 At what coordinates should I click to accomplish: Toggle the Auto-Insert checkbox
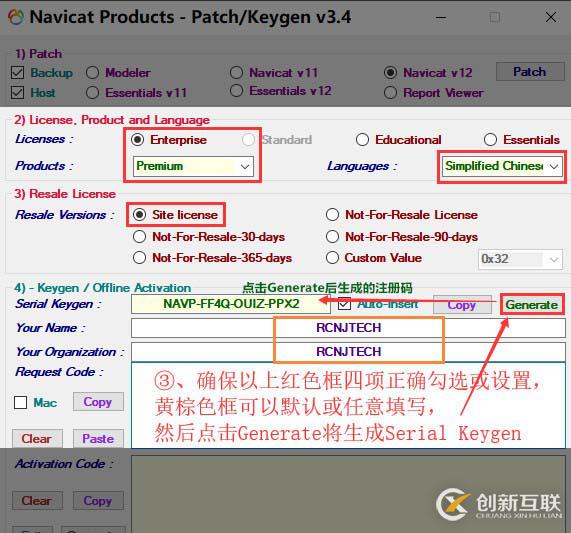(x=344, y=304)
